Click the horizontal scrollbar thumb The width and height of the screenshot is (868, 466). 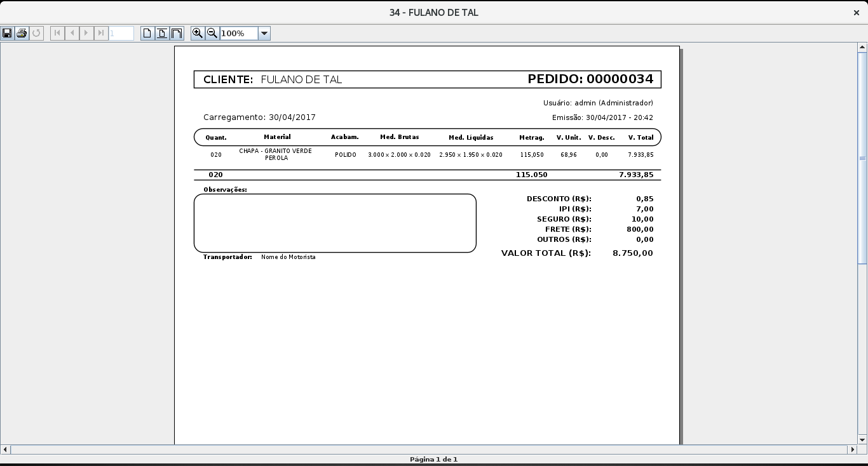click(429, 449)
